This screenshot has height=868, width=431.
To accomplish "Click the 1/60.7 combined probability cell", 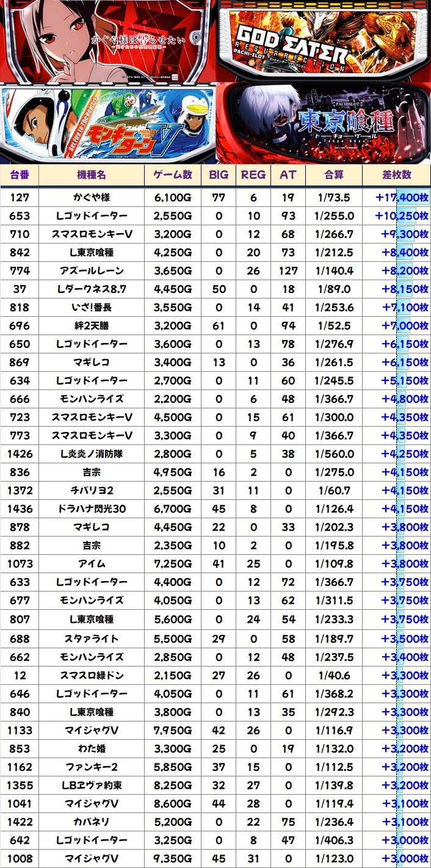I will [x=334, y=491].
